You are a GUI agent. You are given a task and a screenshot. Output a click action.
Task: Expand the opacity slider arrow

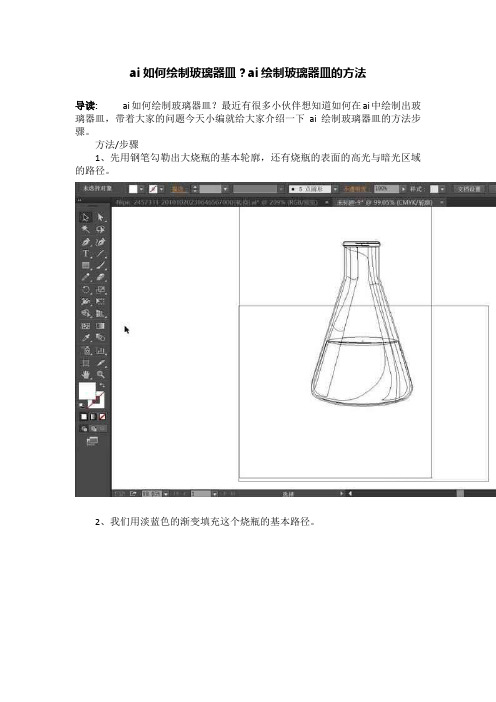403,189
